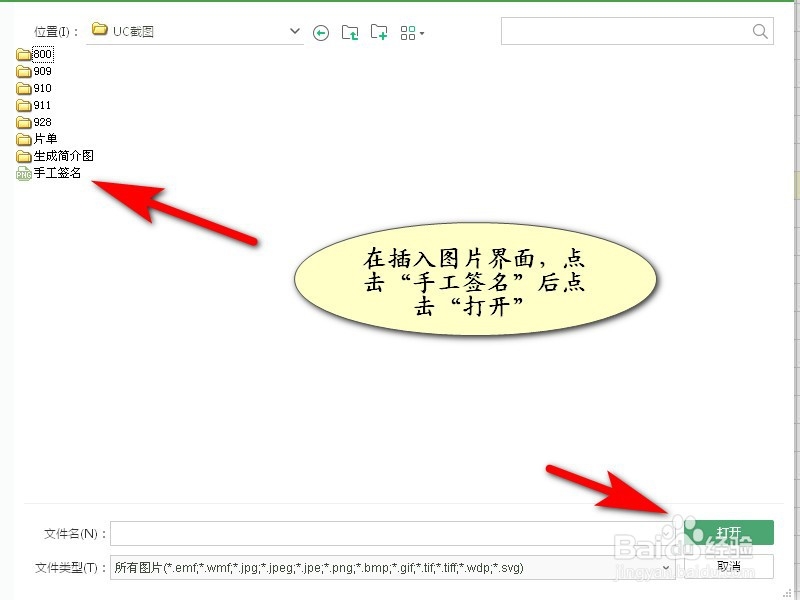Click the up-one-level folder icon

click(x=349, y=32)
